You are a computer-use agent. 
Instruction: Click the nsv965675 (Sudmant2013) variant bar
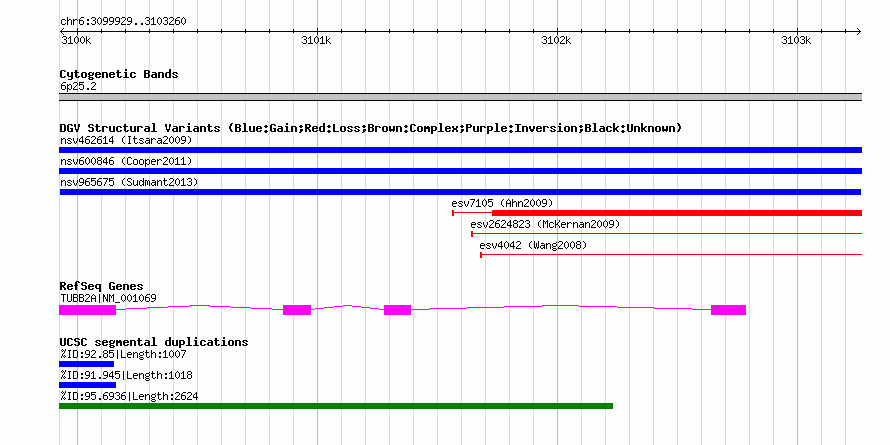[460, 192]
